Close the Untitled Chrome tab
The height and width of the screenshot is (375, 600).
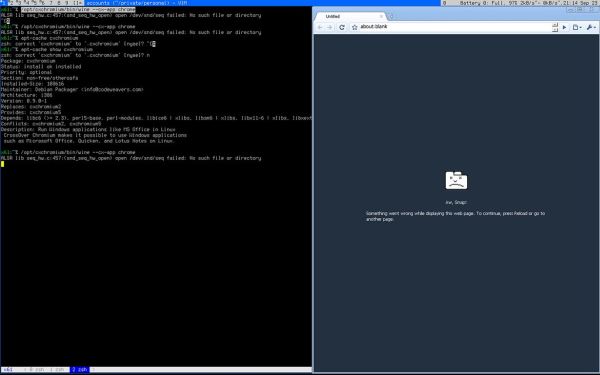click(x=381, y=16)
